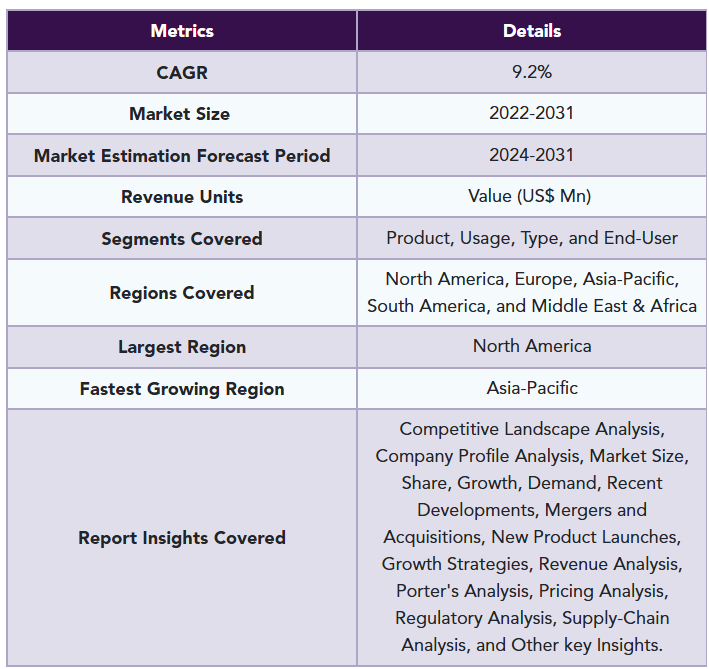Screen dimensions: 709x669
Task: Click the North America value for Largest Region
Action: pyautogui.click(x=532, y=346)
